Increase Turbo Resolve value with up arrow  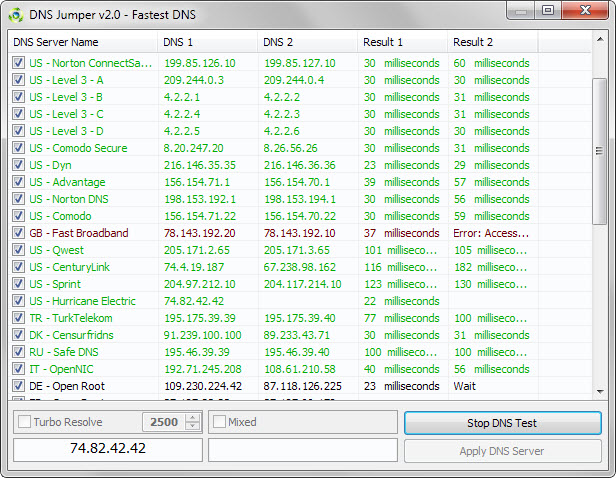click(x=192, y=418)
